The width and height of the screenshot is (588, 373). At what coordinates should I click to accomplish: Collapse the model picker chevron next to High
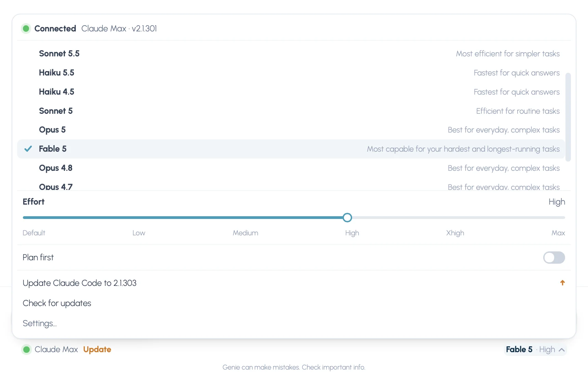click(561, 350)
